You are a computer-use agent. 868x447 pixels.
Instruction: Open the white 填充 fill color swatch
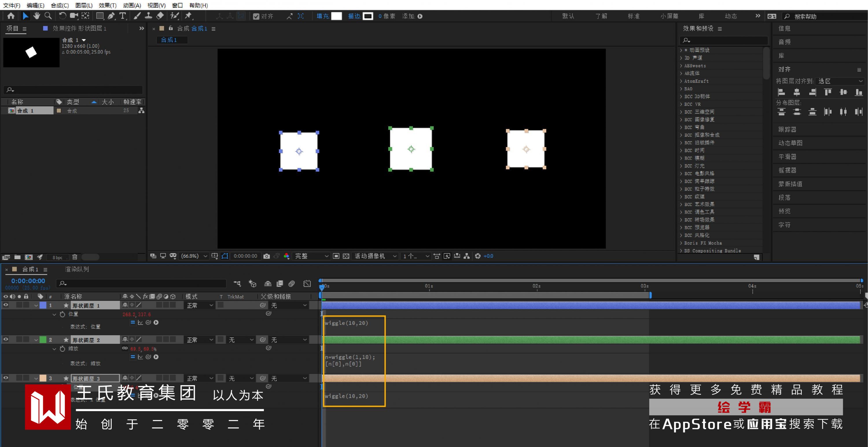(336, 16)
